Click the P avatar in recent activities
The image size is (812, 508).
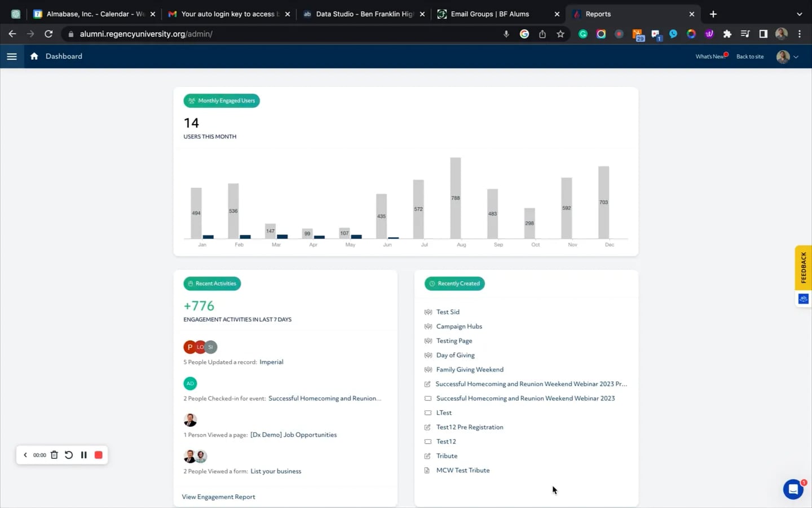pos(190,347)
